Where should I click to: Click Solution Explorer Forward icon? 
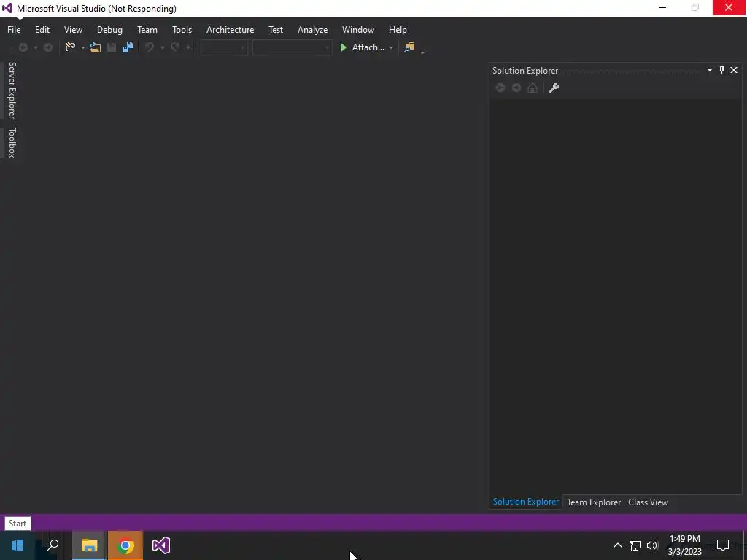(x=516, y=87)
